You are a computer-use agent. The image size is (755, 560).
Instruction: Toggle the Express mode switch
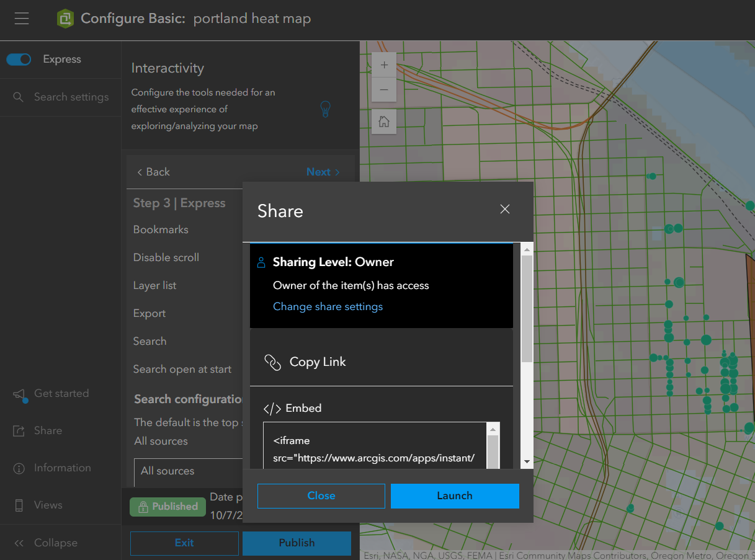coord(19,59)
